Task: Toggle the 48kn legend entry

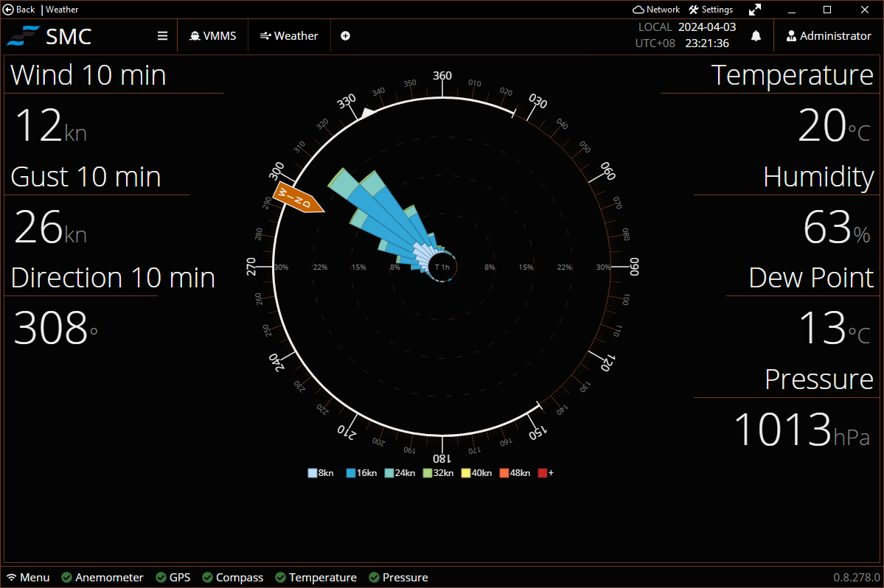Action: click(514, 472)
